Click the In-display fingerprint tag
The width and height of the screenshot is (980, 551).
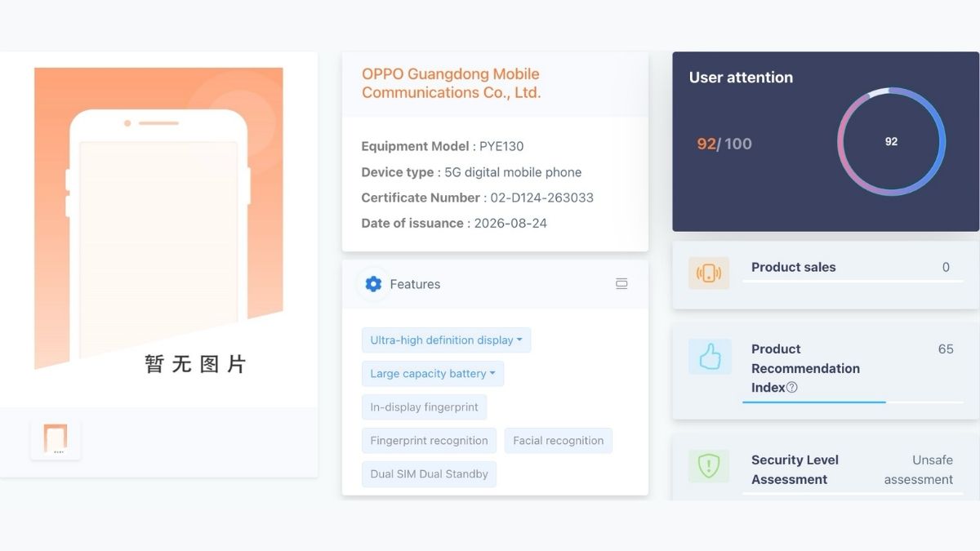pos(425,407)
